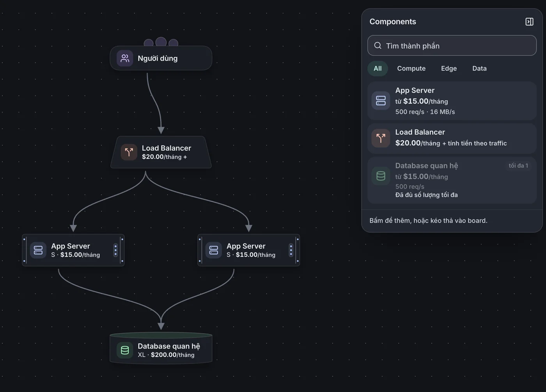The height and width of the screenshot is (392, 546).
Task: Click the users icon on the Người dùng node
Action: [125, 58]
